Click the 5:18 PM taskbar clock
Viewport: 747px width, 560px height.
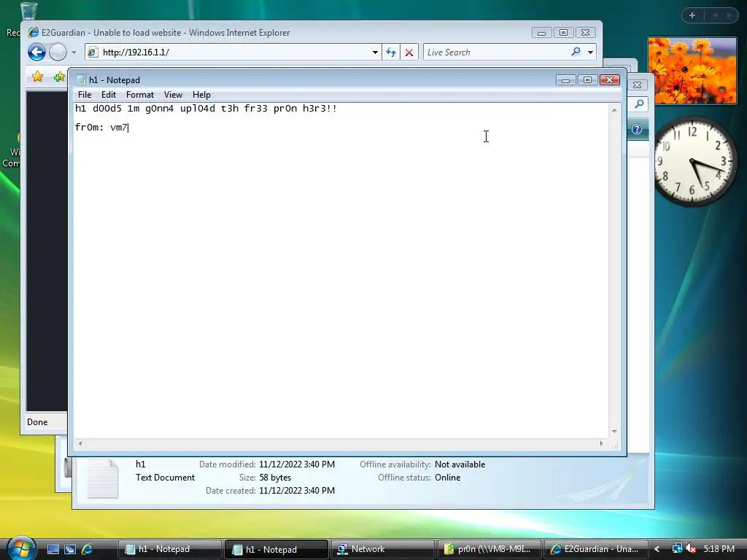(719, 549)
